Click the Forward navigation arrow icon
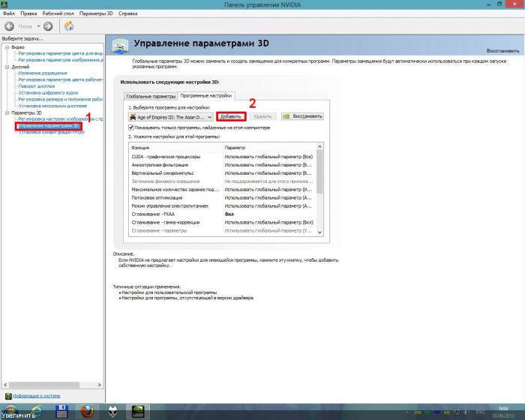 pyautogui.click(x=48, y=26)
